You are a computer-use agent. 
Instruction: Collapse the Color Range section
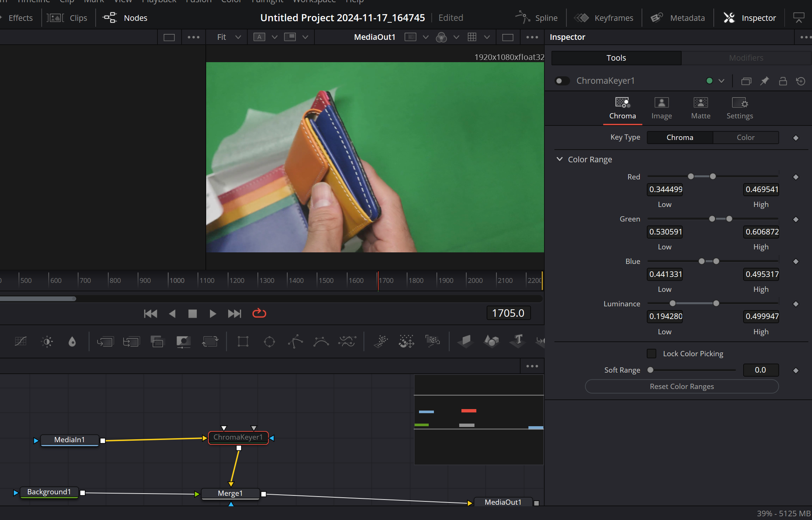pos(559,159)
